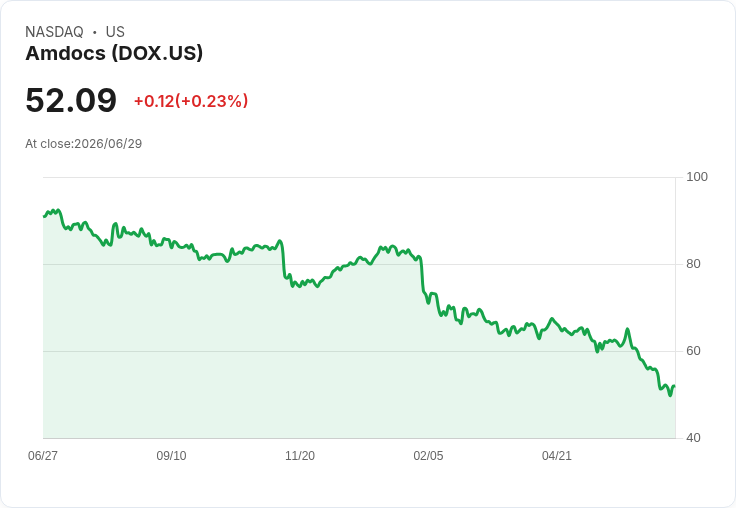Click the +0.12(+0.23%) price change text
Screen dimensions: 736x508
tap(191, 101)
